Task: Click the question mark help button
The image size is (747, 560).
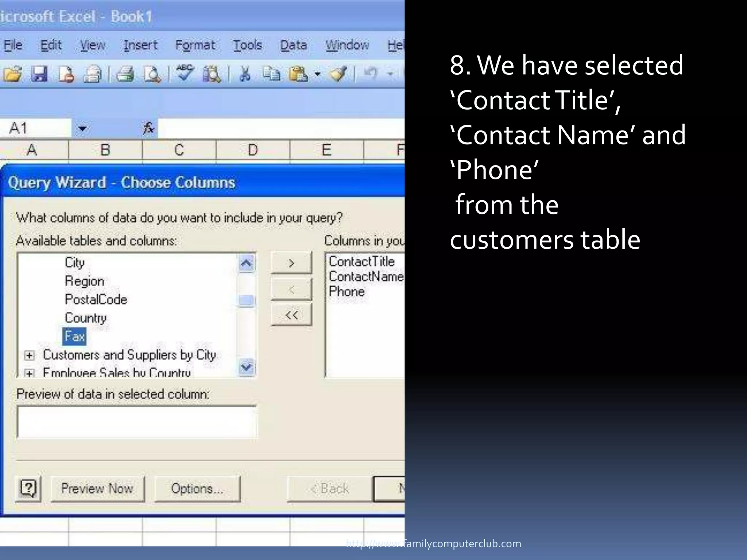Action: tap(28, 488)
